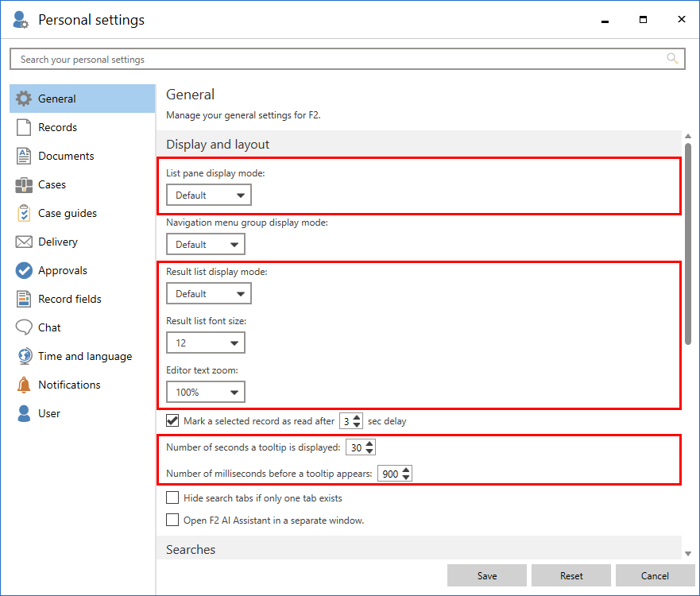
Task: Expand Result list font size dropdown
Action: pyautogui.click(x=205, y=343)
